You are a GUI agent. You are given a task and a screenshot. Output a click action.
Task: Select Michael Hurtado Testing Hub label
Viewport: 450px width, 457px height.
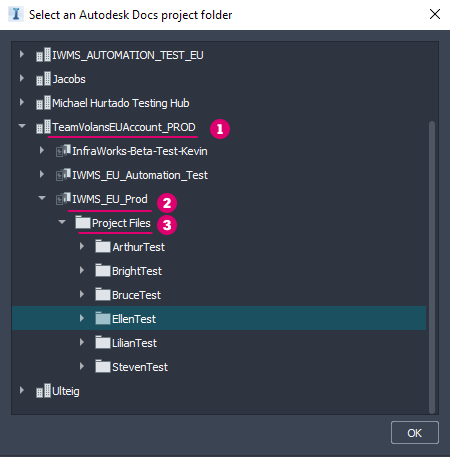point(121,103)
